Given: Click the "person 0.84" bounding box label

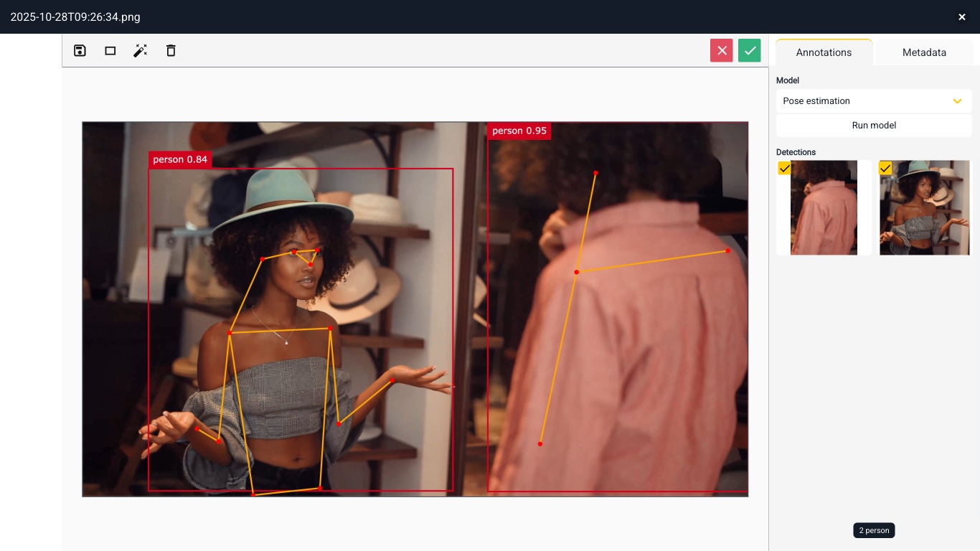Looking at the screenshot, I should [x=180, y=159].
